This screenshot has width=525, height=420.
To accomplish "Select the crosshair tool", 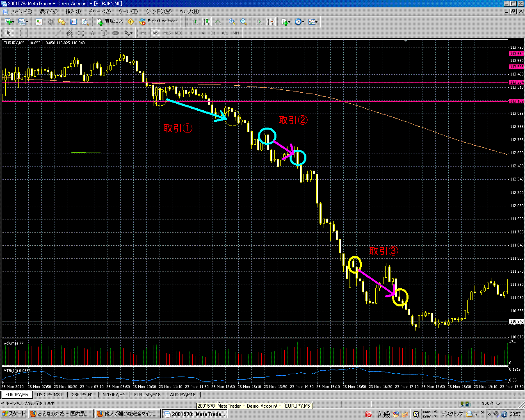I will [20, 33].
